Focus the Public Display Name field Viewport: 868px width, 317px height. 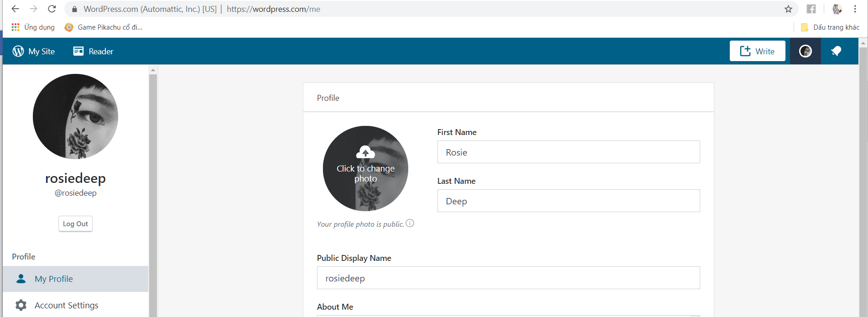coord(508,278)
